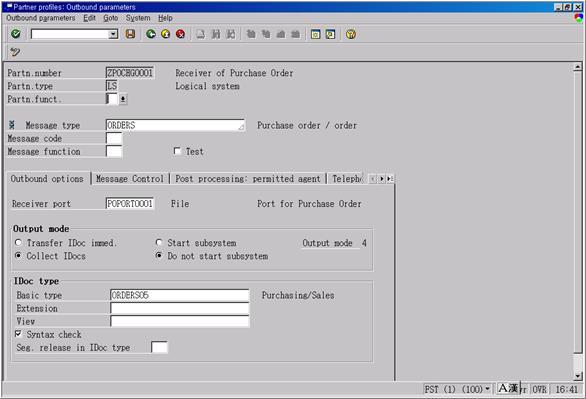Click the yellow Exit arrow icon
The width and height of the screenshot is (586, 399).
tap(166, 34)
